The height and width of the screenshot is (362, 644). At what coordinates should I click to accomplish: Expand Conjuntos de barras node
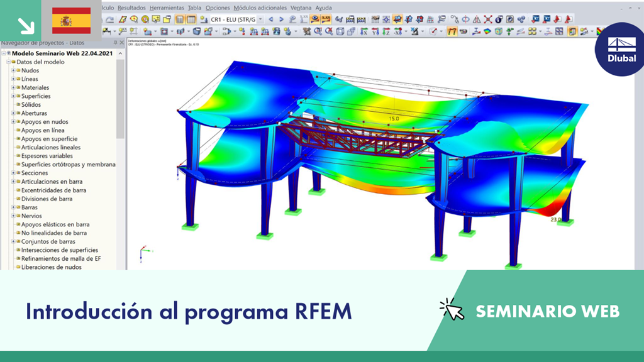(x=14, y=241)
